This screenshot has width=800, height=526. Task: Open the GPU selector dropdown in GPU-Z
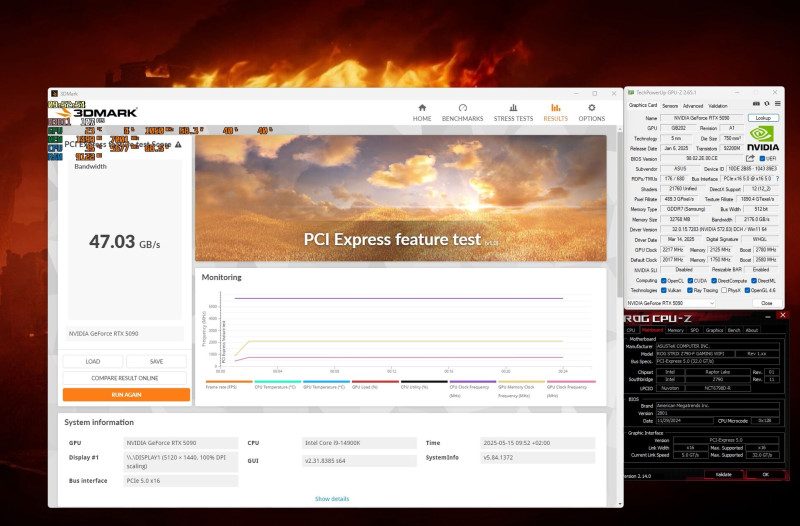pyautogui.click(x=670, y=303)
